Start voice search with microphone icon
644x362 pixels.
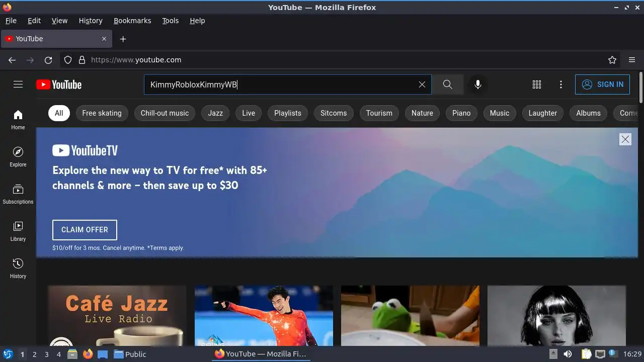pyautogui.click(x=478, y=84)
